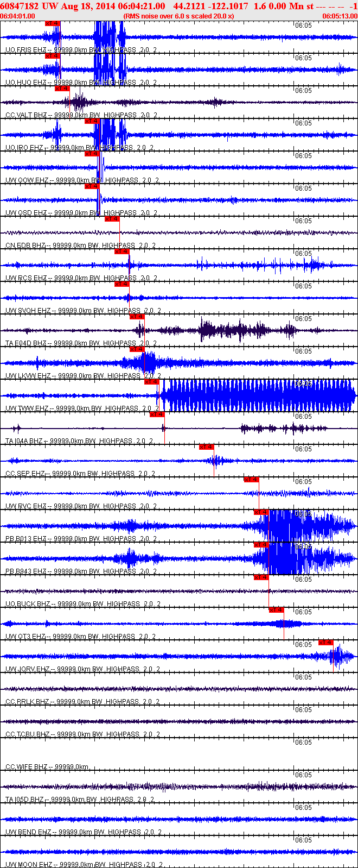Click the UW.RCS EHZ station label

tap(26, 278)
